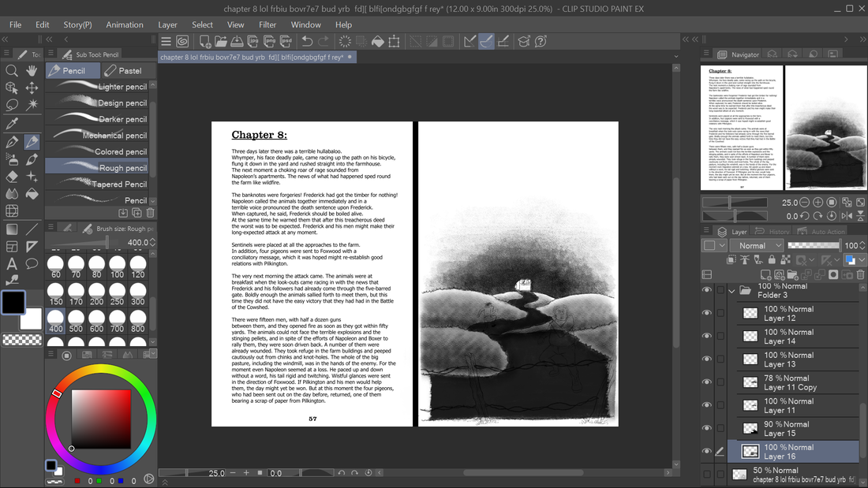868x488 pixels.
Task: Open the Story(P) menu
Action: (77, 25)
